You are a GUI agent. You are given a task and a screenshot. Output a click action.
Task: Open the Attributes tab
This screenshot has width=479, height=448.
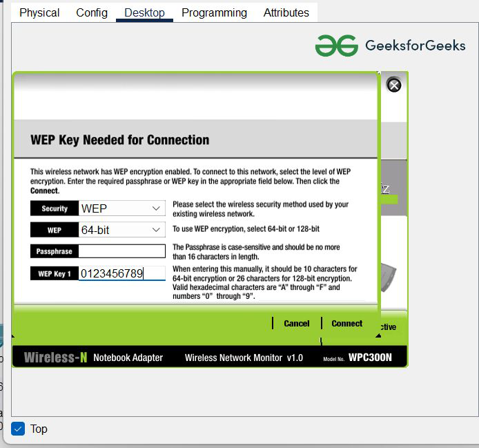(x=286, y=12)
